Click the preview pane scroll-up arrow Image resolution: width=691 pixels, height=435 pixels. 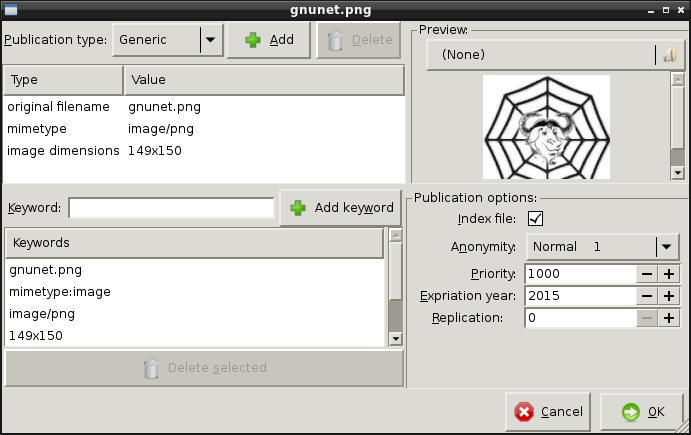(x=678, y=79)
